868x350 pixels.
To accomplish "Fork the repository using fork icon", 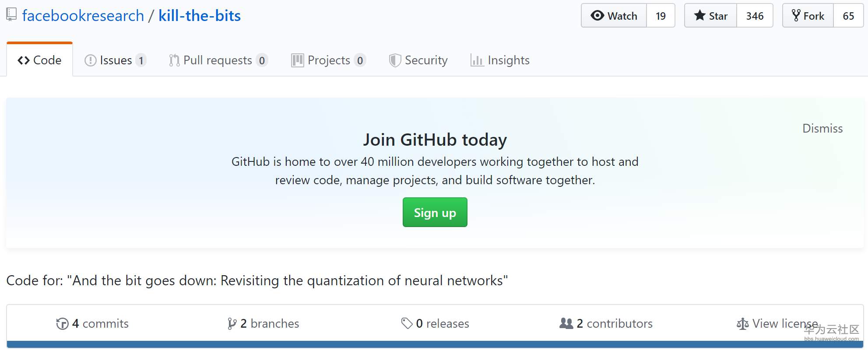I will (x=796, y=16).
